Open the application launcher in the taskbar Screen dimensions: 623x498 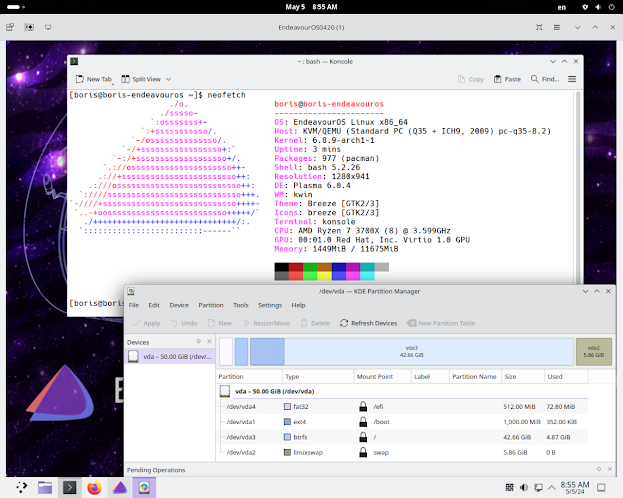click(21, 487)
